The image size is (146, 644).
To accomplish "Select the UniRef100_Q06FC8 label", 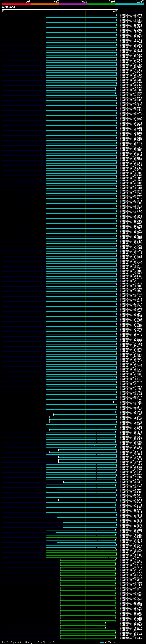I will 131,63.
